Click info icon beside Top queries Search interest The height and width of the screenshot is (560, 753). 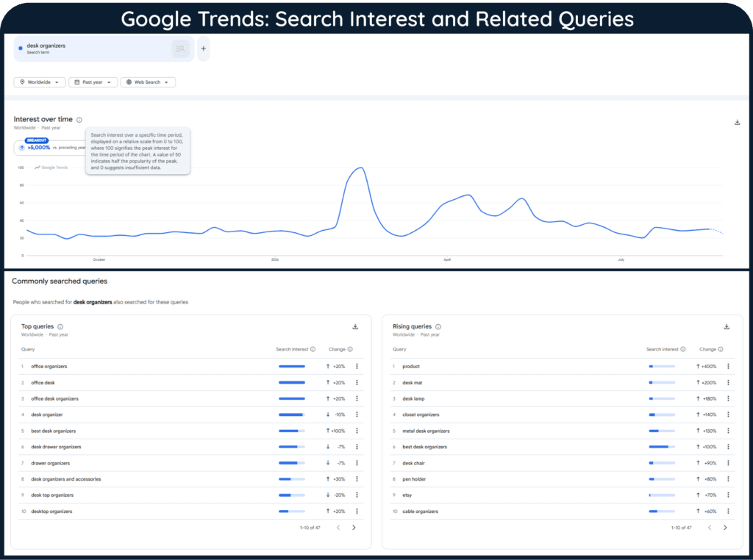[313, 349]
